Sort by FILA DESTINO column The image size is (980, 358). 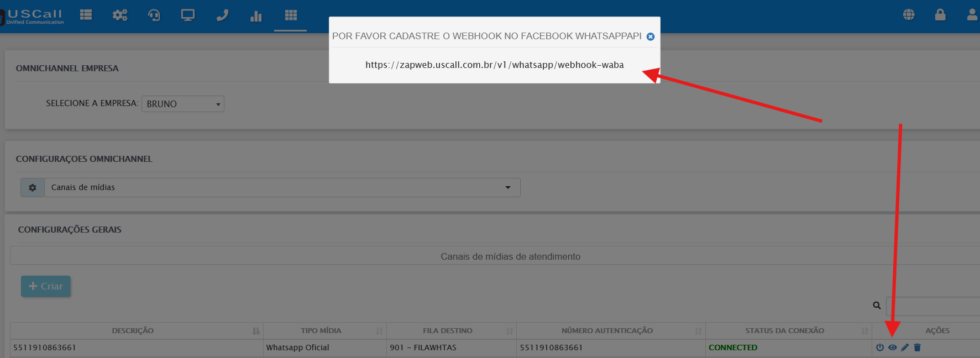452,330
